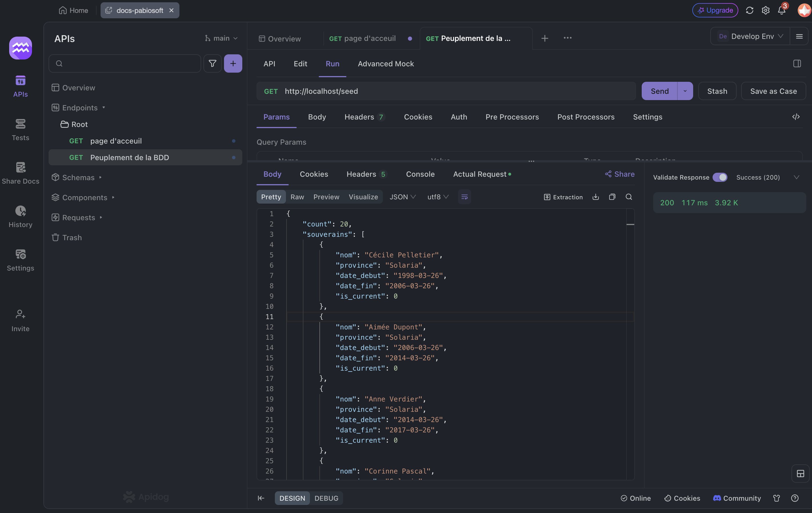Copy the response body to clipboard
812x513 pixels.
[612, 197]
